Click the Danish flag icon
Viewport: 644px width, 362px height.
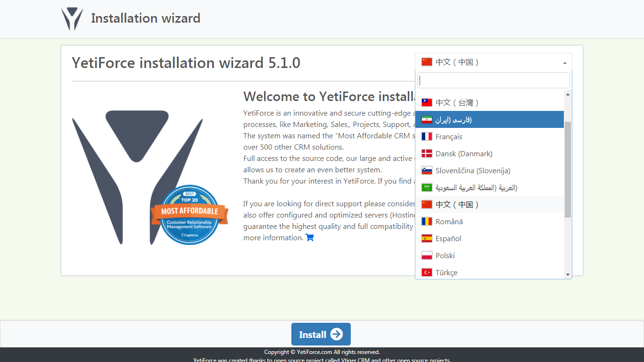pyautogui.click(x=427, y=153)
